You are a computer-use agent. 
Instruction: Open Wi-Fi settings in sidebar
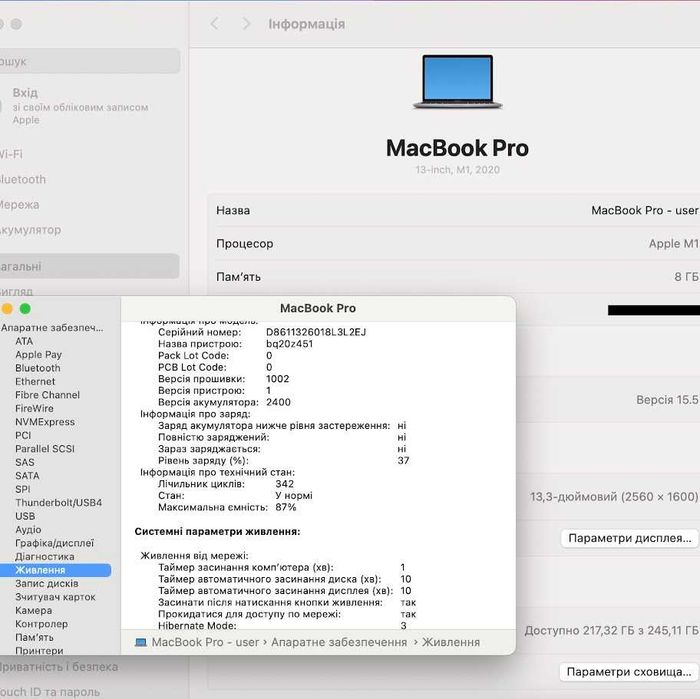(12, 154)
